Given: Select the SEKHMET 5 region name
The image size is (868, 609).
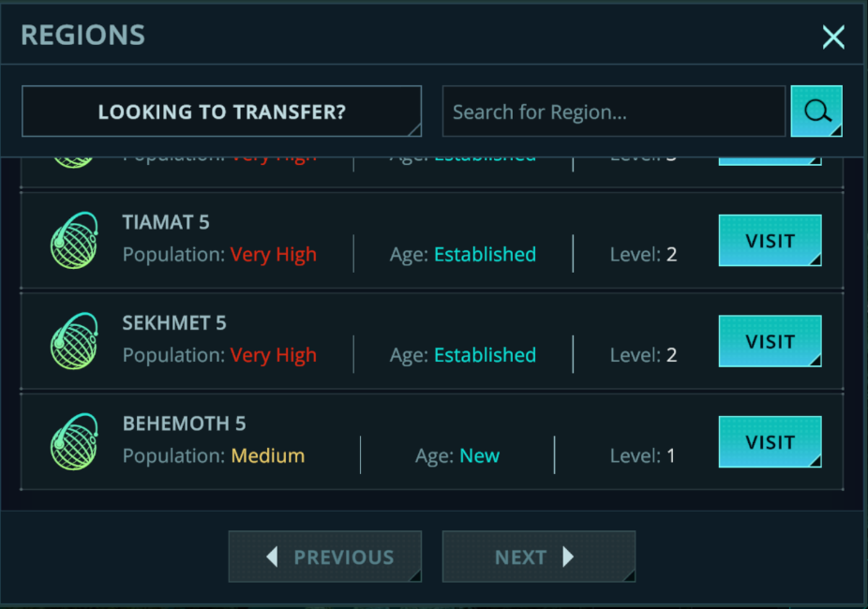Looking at the screenshot, I should (x=174, y=323).
